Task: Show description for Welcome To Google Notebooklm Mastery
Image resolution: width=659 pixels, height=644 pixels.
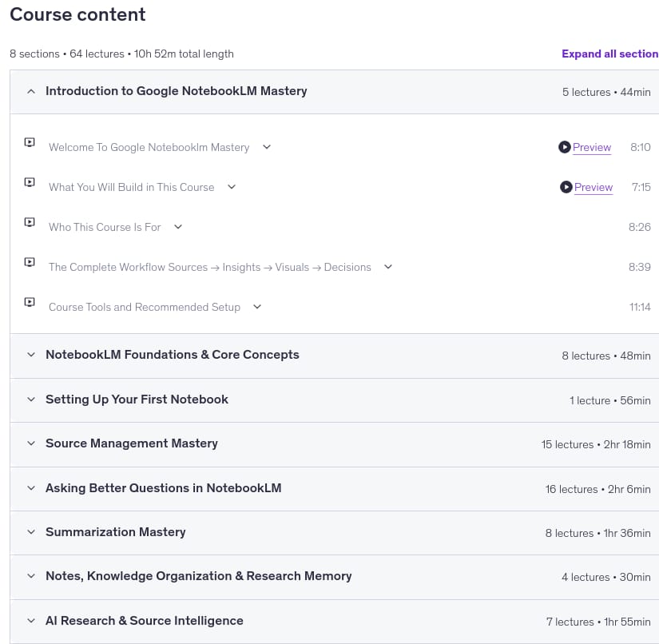Action: pos(267,147)
